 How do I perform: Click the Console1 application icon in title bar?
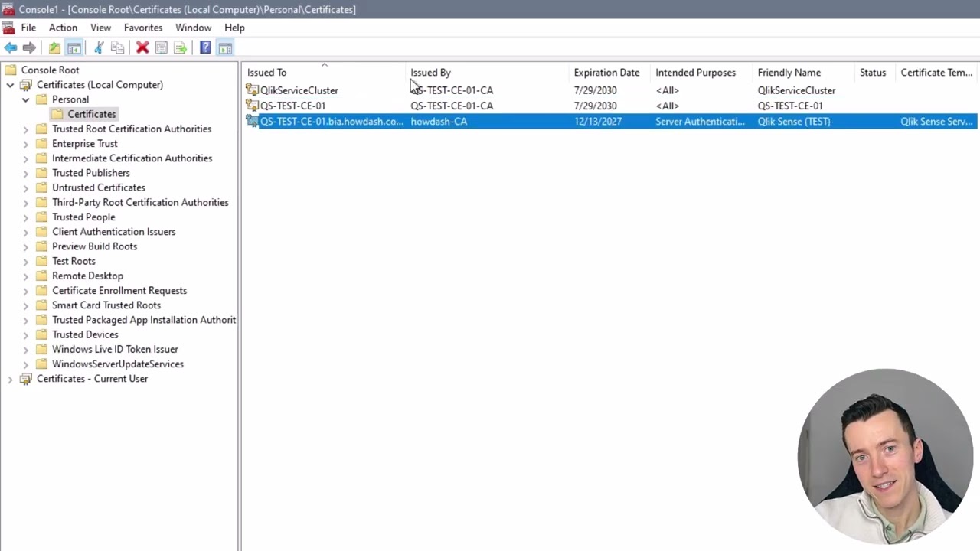(x=8, y=9)
